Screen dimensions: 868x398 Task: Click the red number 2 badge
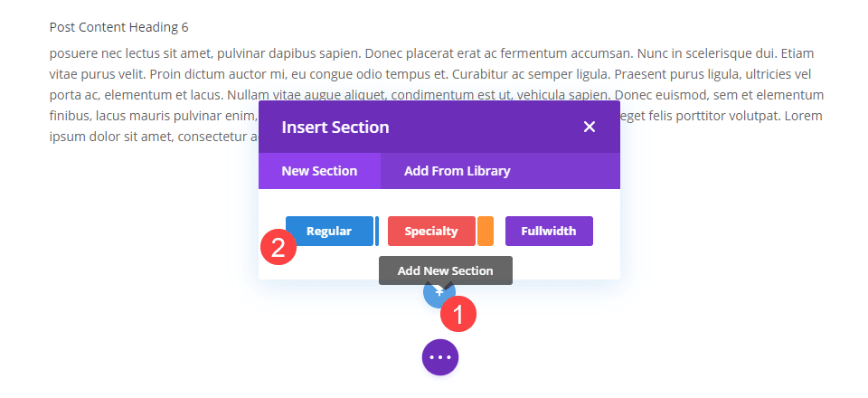[x=278, y=248]
